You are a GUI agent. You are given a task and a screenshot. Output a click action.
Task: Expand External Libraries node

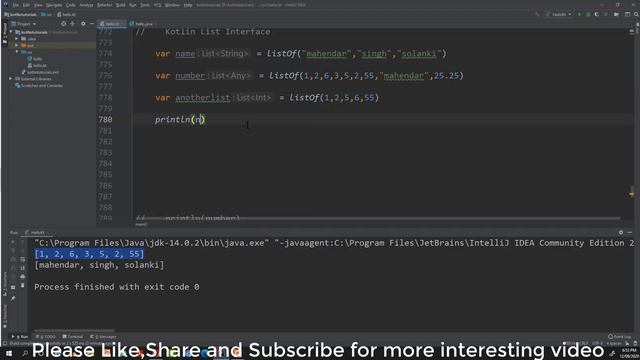(11, 78)
